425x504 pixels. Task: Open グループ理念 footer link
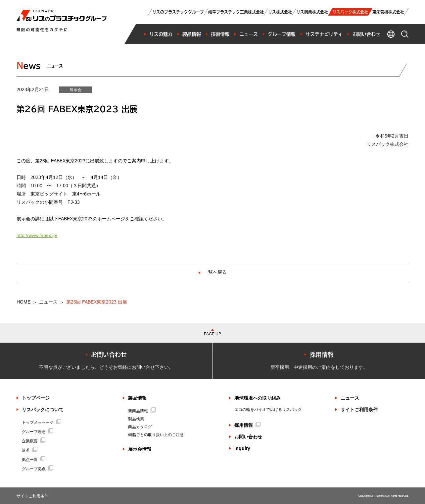(34, 432)
